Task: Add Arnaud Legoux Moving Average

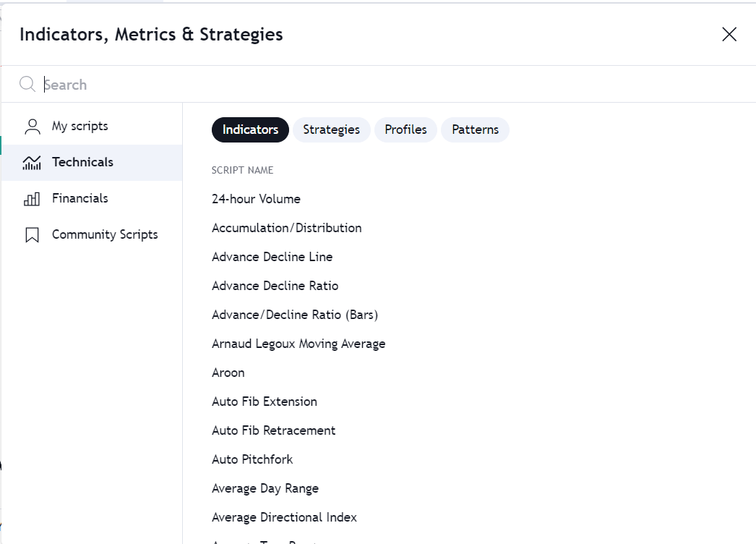Action: click(298, 343)
